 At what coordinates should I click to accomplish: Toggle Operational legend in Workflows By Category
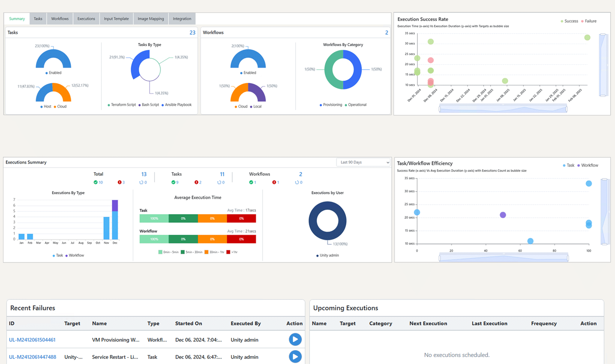[355, 105]
